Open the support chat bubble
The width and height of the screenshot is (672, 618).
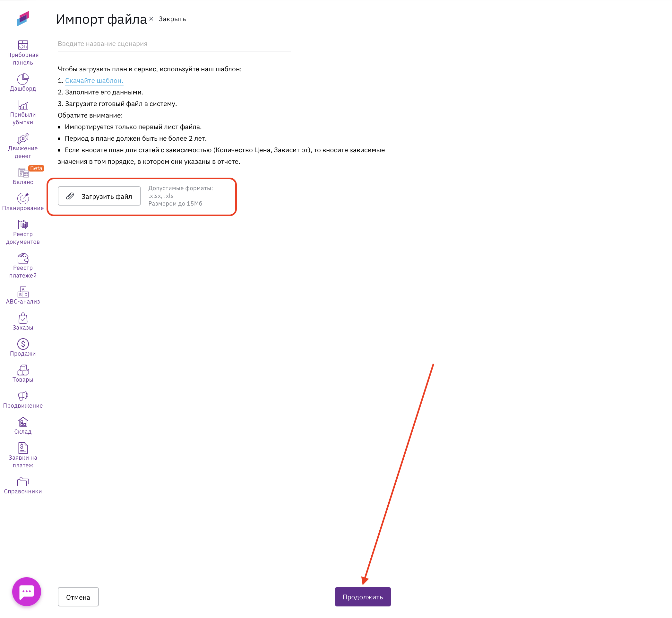point(26,592)
